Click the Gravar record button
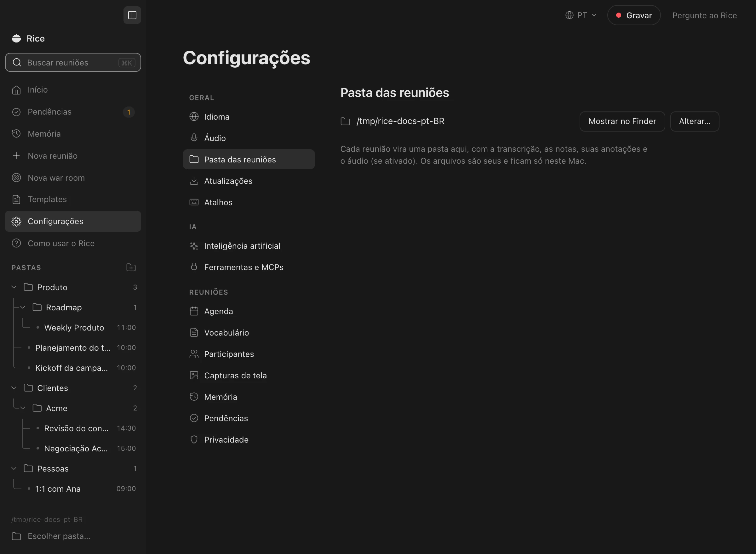 click(x=634, y=15)
